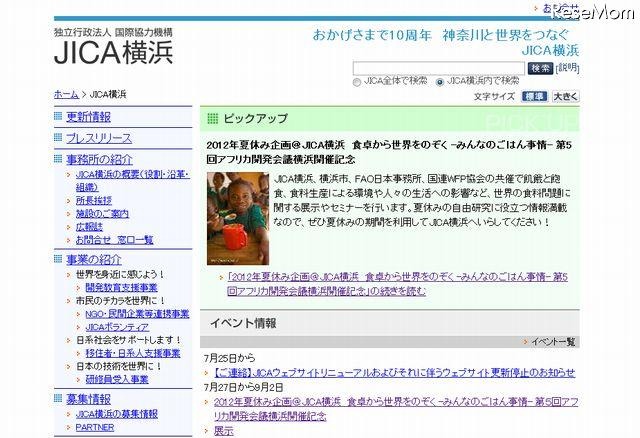Screen dimensions: 640x438
Task: Open 開発教育支援事業 link
Action: [121, 287]
